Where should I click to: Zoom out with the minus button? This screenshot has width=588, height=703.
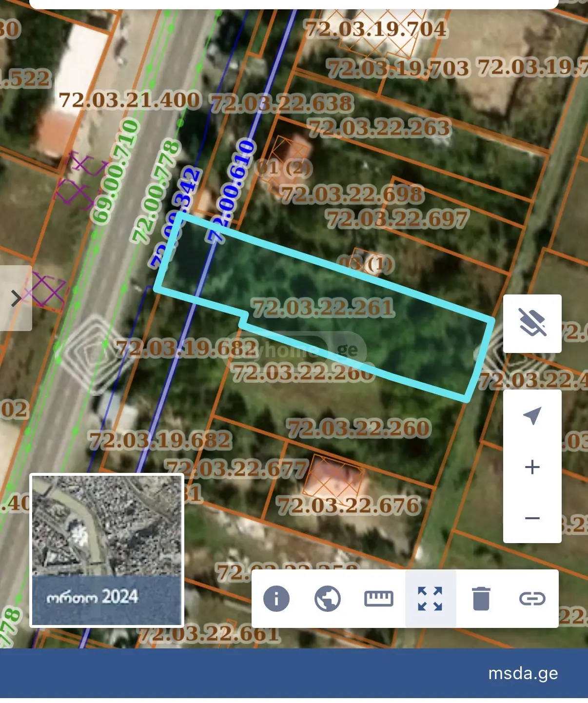pos(532,518)
